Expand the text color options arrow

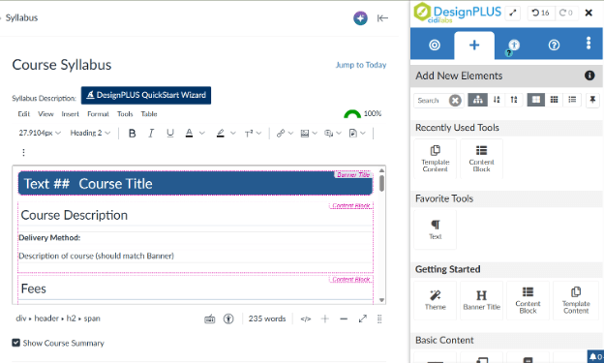(202, 134)
